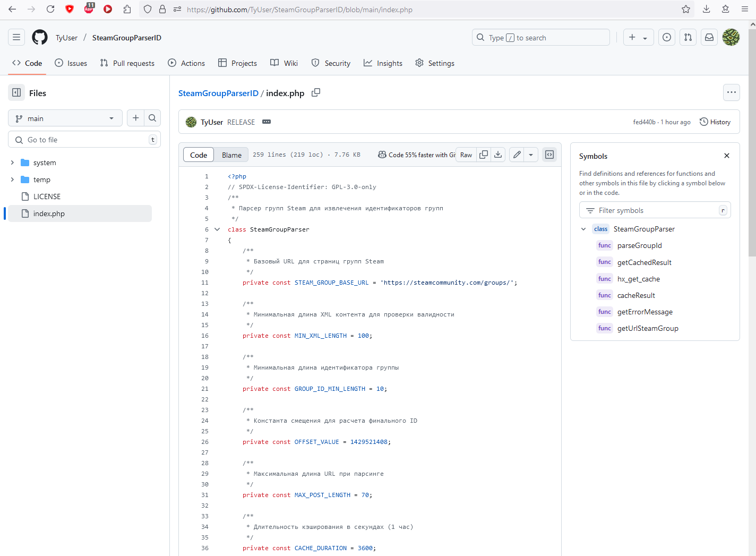Image resolution: width=756 pixels, height=556 pixels.
Task: Open browser downloads arrow icon
Action: (x=706, y=9)
